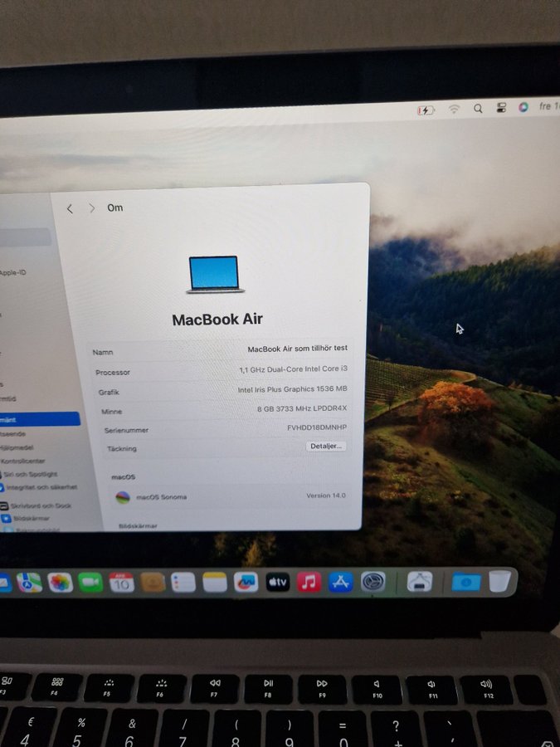
Task: Go forward with the right chevron
Action: 91,208
